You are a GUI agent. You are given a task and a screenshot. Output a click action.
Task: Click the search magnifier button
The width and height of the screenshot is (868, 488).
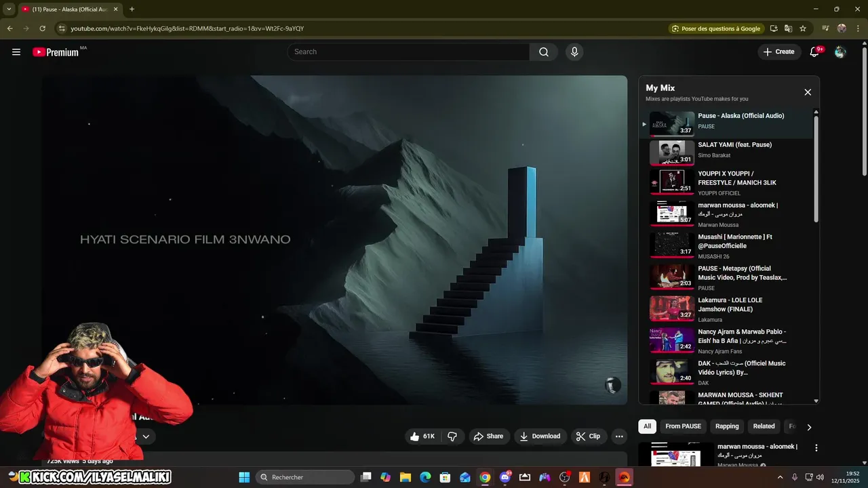(x=544, y=52)
